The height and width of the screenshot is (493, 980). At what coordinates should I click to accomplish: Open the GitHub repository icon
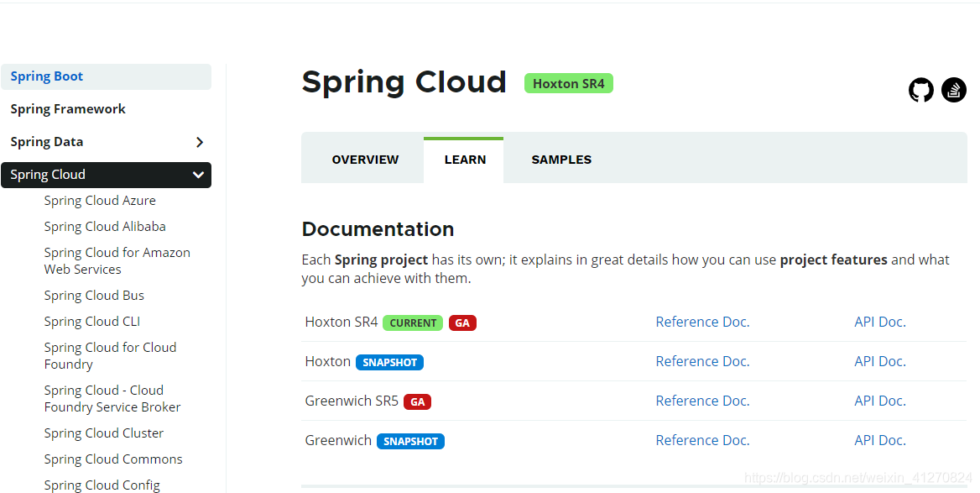pyautogui.click(x=920, y=90)
